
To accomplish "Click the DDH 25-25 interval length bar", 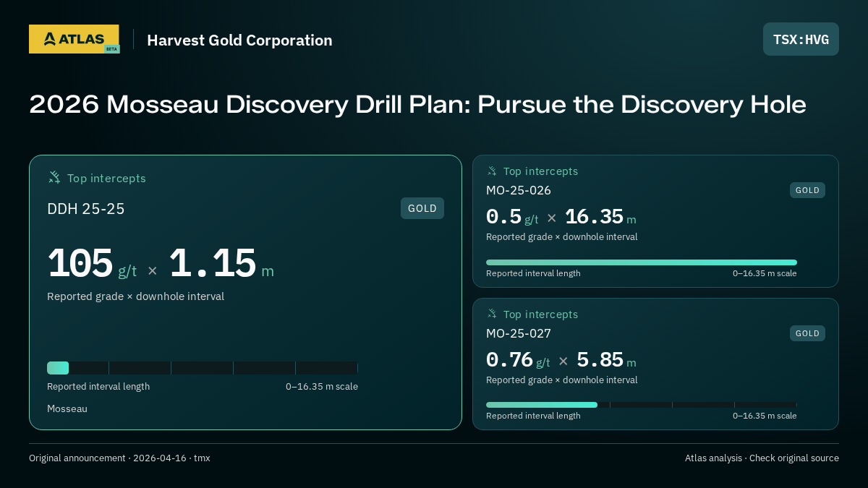I will [203, 368].
